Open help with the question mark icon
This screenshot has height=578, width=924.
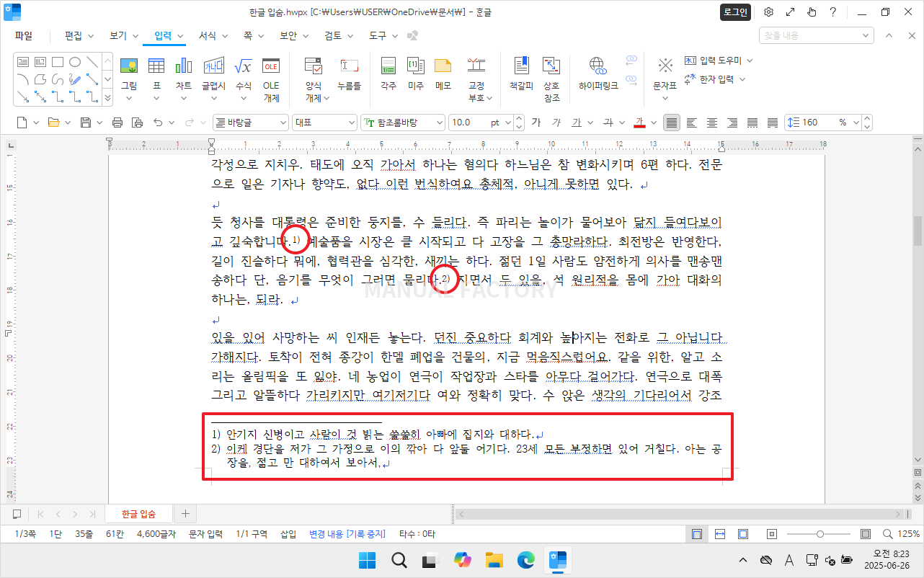coord(832,12)
